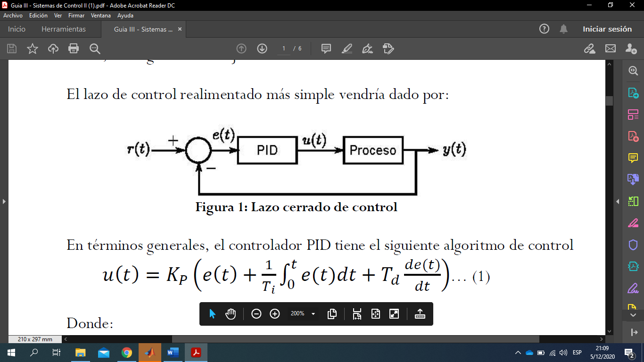Open the Protect shield tool in right pane
The image size is (644, 362).
633,245
